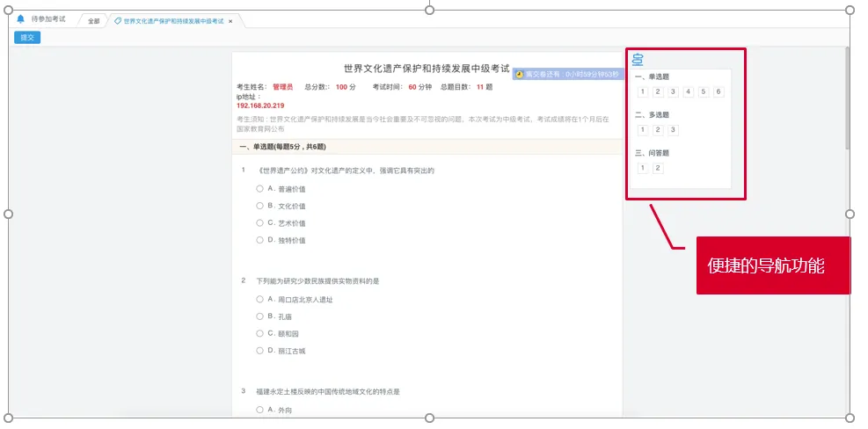The image size is (868, 429).
Task: Select option A 外向 for question 3
Action: click(x=260, y=409)
